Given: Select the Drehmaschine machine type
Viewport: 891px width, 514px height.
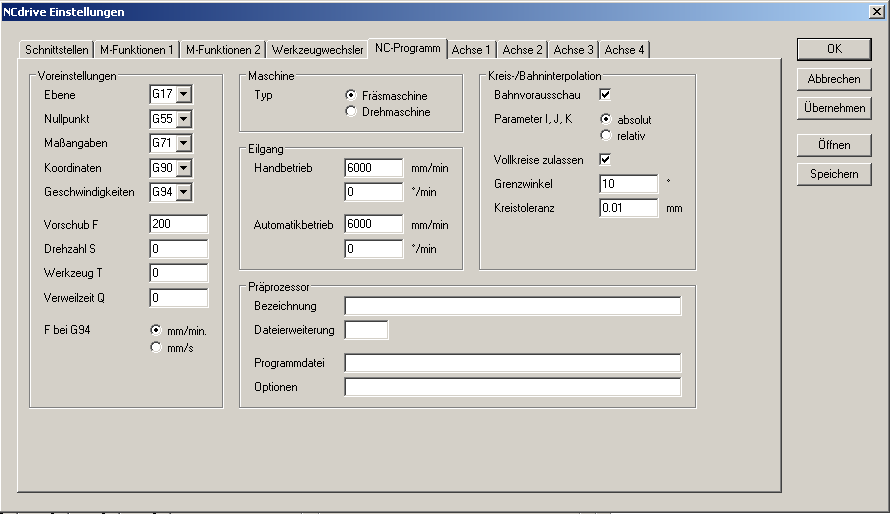Looking at the screenshot, I should [x=351, y=112].
